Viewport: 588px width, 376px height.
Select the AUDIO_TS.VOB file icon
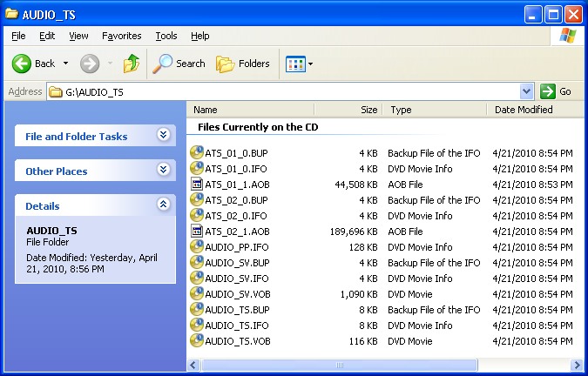197,341
